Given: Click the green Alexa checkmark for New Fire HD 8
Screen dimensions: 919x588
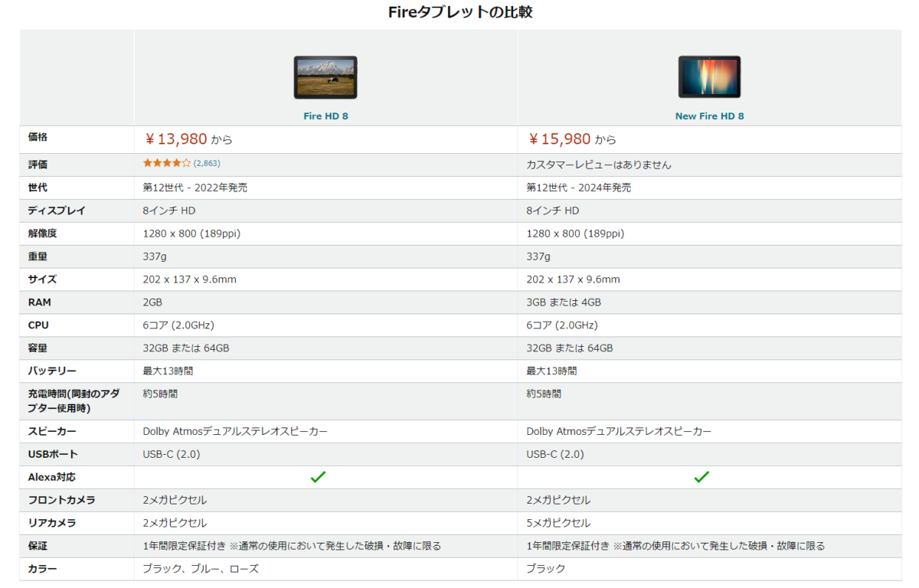Looking at the screenshot, I should pyautogui.click(x=702, y=476).
